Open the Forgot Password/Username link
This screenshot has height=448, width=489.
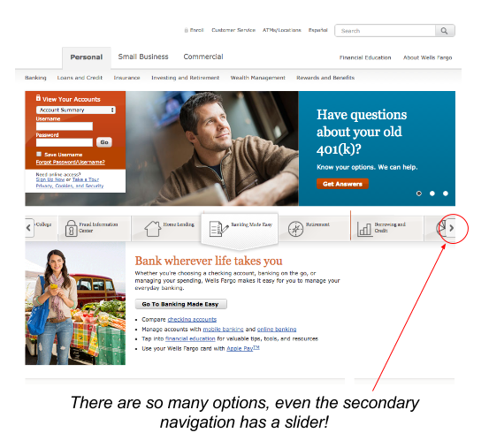71,162
